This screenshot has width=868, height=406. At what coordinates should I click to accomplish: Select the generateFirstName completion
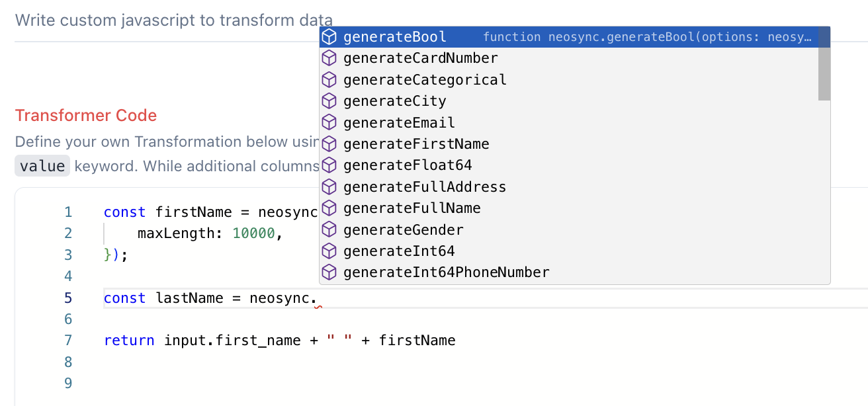tap(568, 144)
